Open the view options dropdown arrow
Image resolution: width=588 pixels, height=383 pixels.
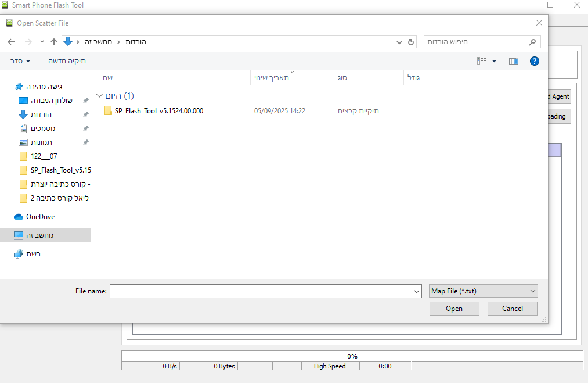[494, 61]
